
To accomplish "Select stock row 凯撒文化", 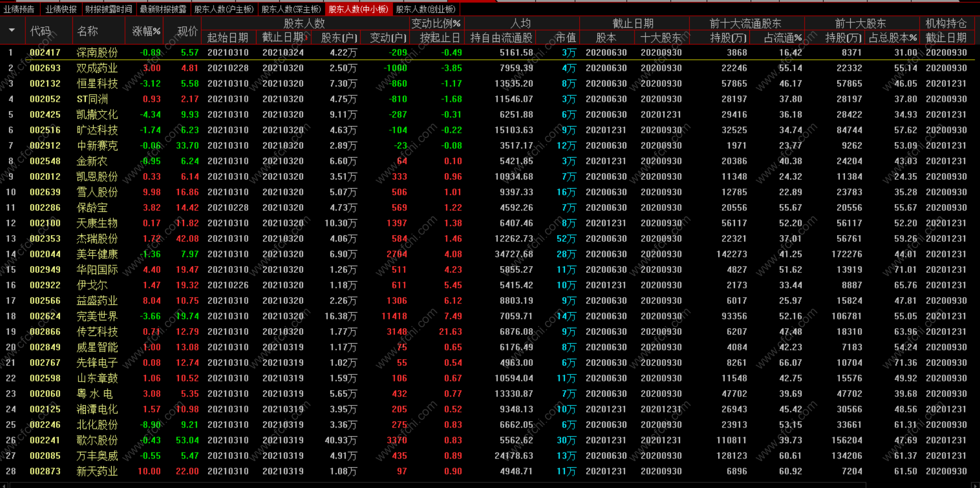I will click(487, 115).
